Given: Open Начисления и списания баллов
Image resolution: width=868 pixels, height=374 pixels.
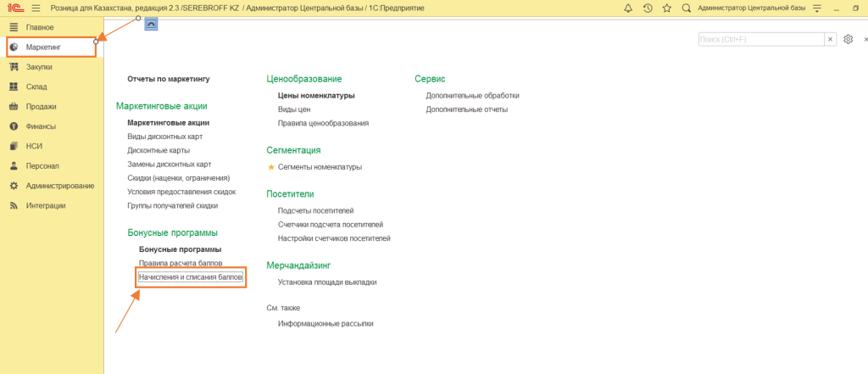Looking at the screenshot, I should (x=191, y=277).
